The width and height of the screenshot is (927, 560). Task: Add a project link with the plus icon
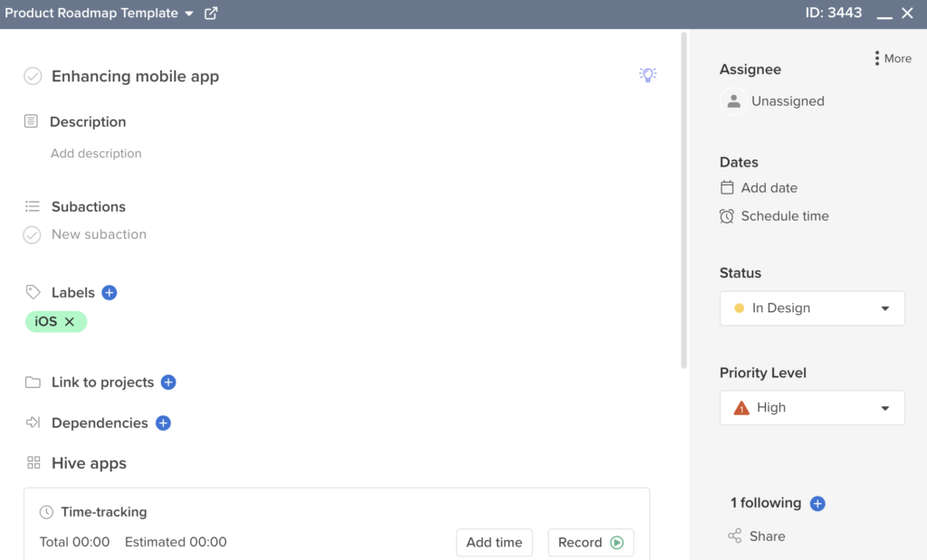pos(168,382)
